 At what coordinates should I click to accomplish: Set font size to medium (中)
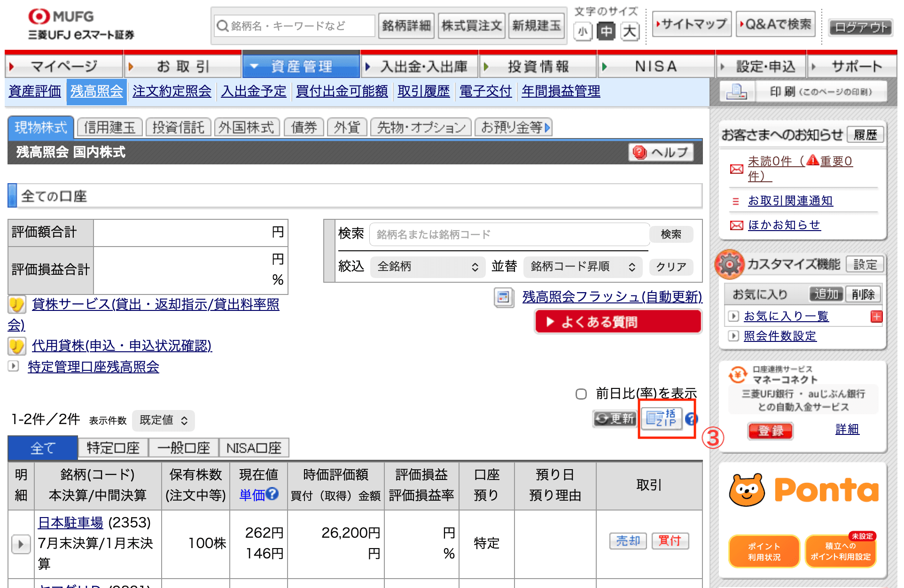[x=606, y=32]
